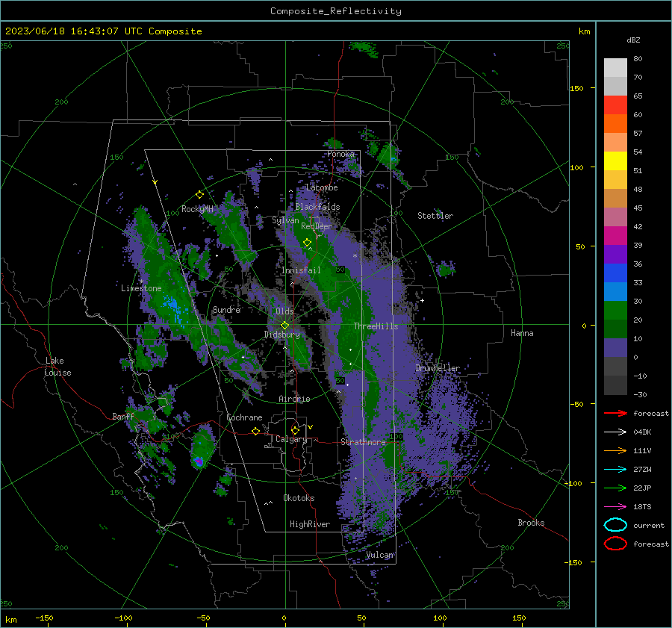Click the Limestone map label
672x628 pixels.
pos(141,288)
